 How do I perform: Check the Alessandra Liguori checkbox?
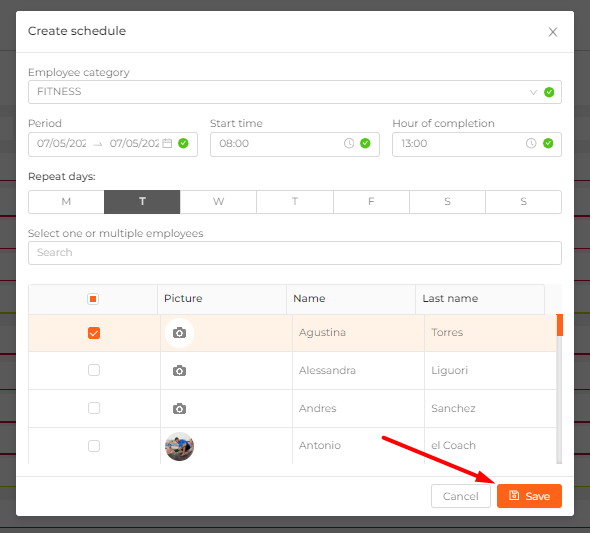[x=94, y=370]
